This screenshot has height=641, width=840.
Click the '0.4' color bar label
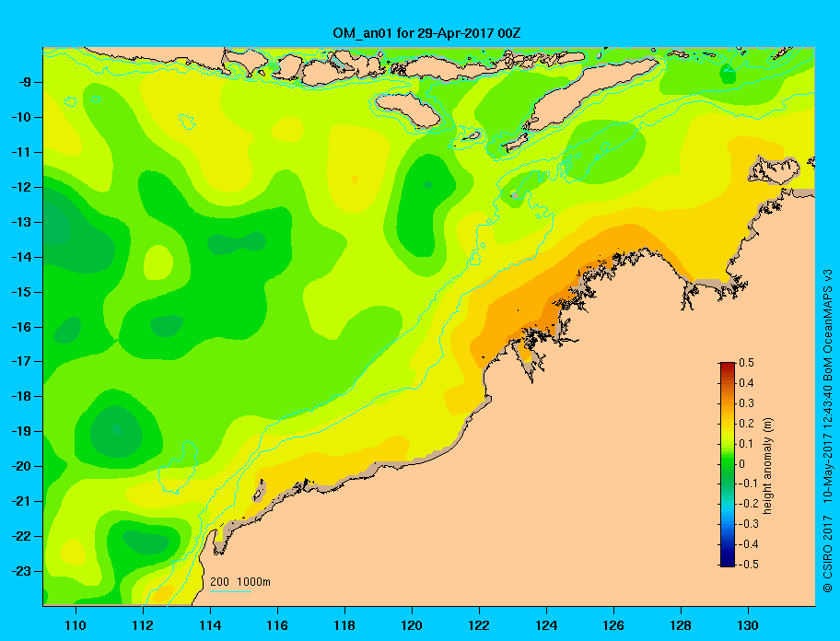pos(746,383)
